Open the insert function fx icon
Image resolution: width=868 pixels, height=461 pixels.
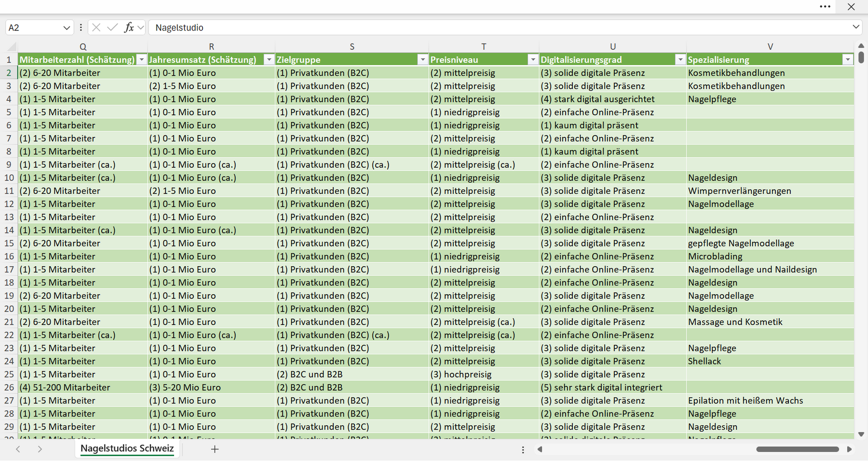[129, 27]
